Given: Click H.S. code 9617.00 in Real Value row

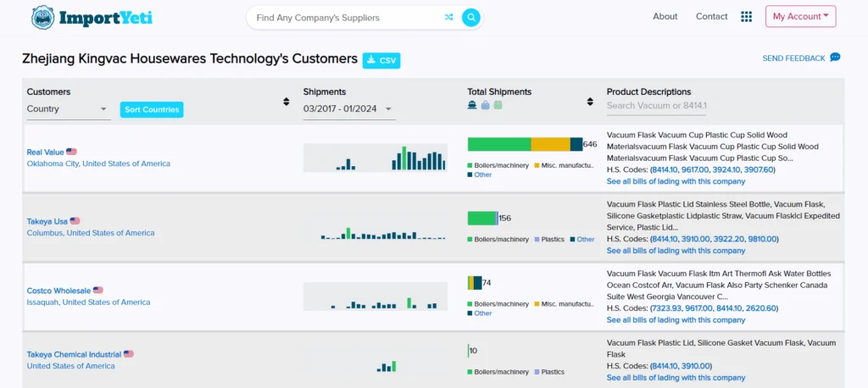Looking at the screenshot, I should (x=697, y=169).
